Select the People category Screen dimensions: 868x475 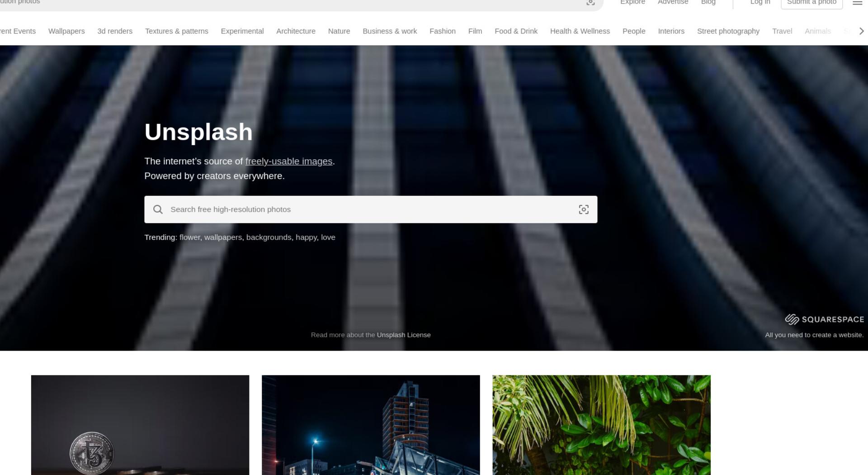click(x=634, y=31)
